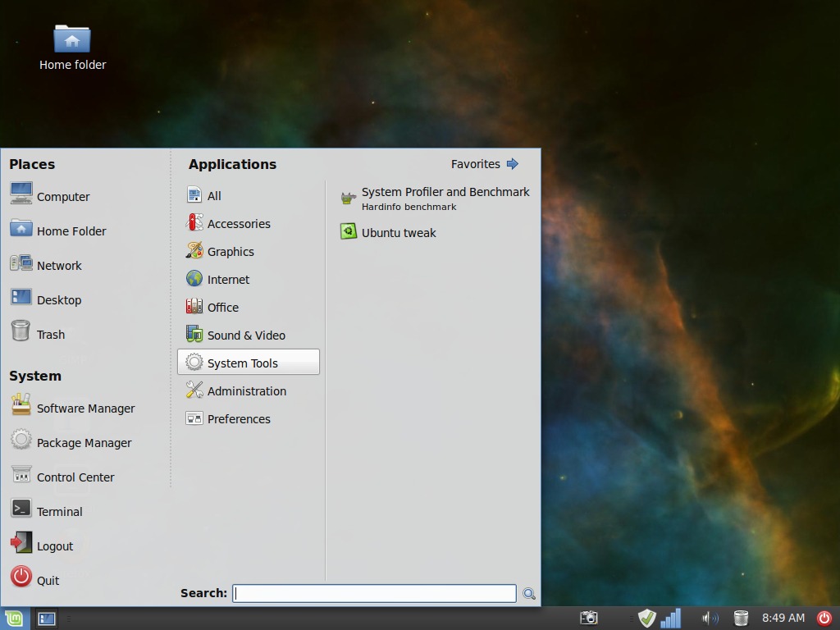Open the trash tray icon in panel

tap(741, 618)
